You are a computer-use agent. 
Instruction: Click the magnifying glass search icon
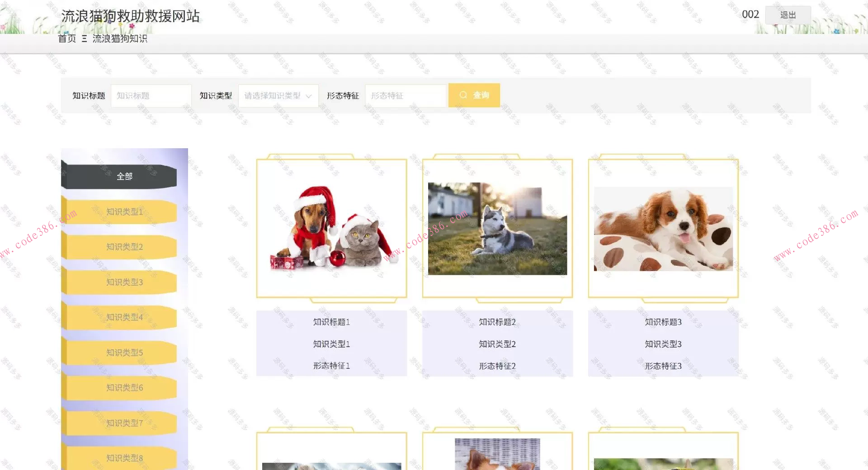(x=463, y=95)
